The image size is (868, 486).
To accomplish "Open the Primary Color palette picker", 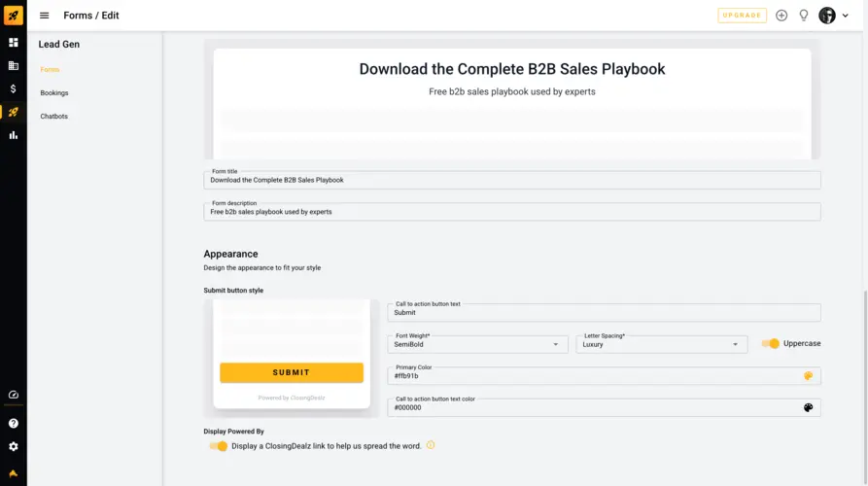I will tap(808, 376).
